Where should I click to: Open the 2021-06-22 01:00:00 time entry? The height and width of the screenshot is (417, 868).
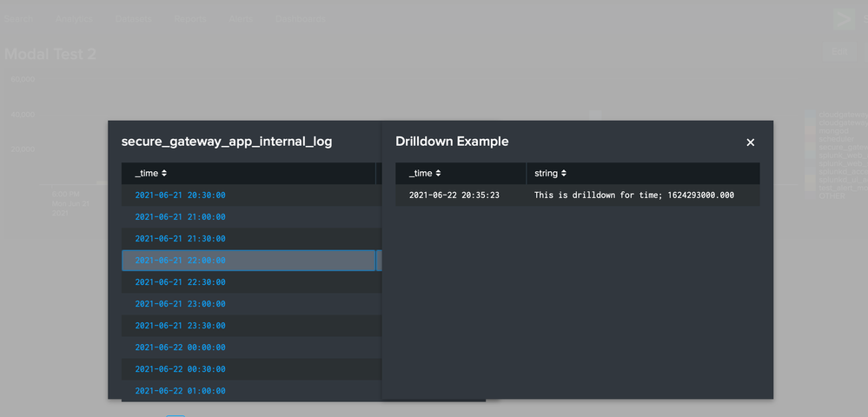point(180,391)
